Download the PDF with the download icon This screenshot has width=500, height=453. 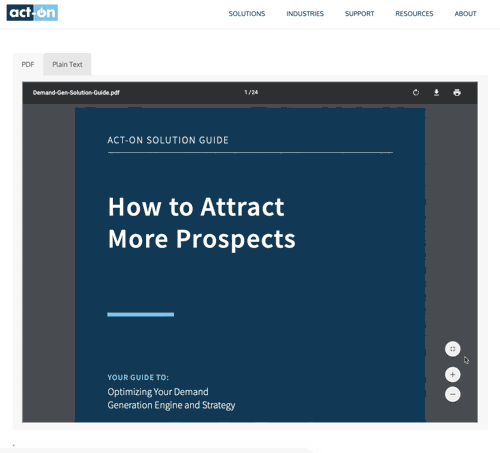pos(436,92)
